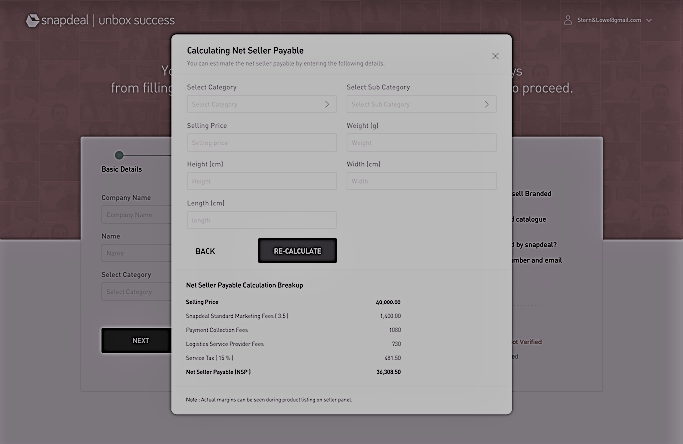Expand the account email dropdown arrow

pyautogui.click(x=649, y=20)
